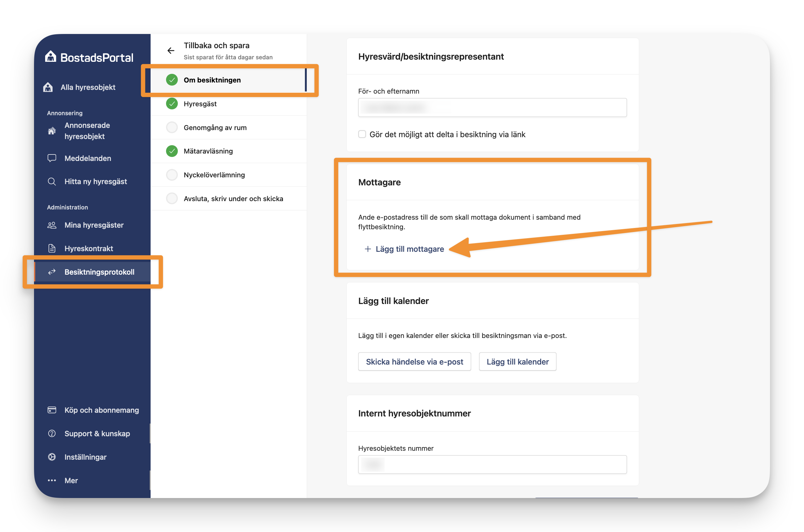Click the Hyresvärd/besiktningsrepresentant heading
Screen dimensions: 804x532
(431, 56)
